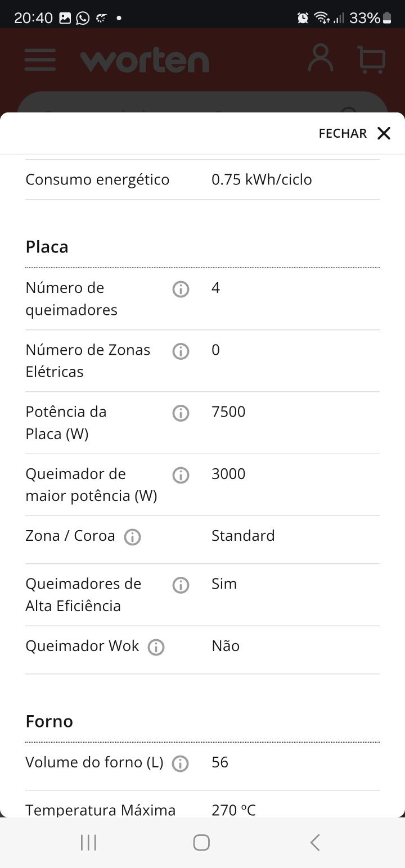Go to Worten homepage via logo
This screenshot has height=868, width=405.
[145, 61]
